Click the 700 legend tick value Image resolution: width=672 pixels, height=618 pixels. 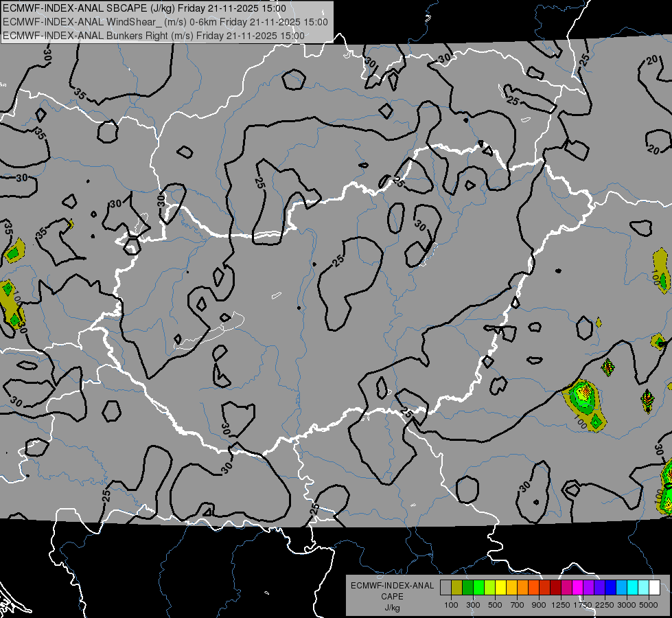518,605
